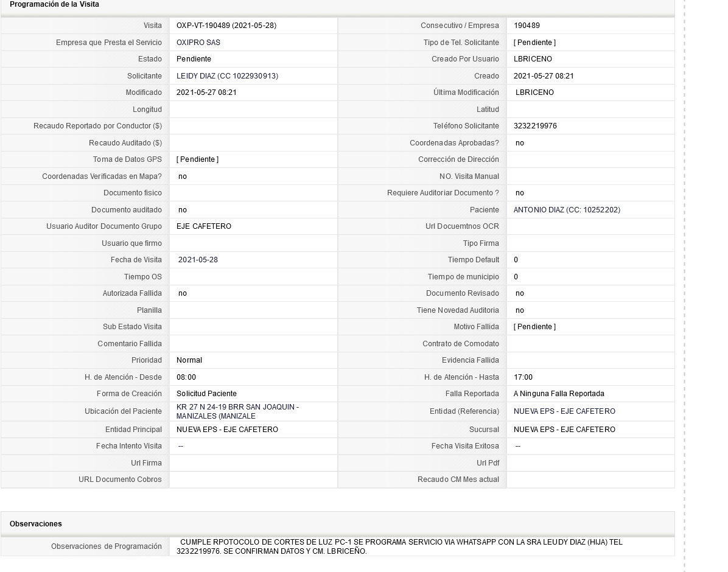Select Prioridad value Normal
728x572 pixels.
189,360
